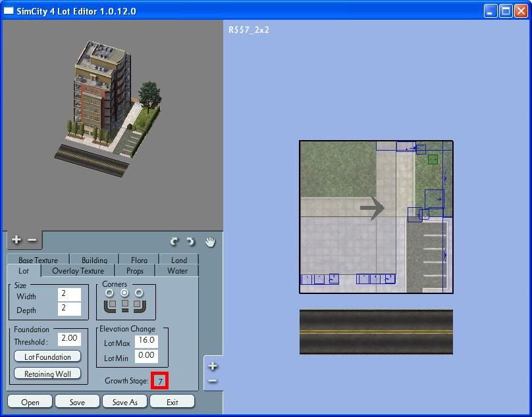
Task: Maximize the Lot Editor window
Action: pos(506,11)
